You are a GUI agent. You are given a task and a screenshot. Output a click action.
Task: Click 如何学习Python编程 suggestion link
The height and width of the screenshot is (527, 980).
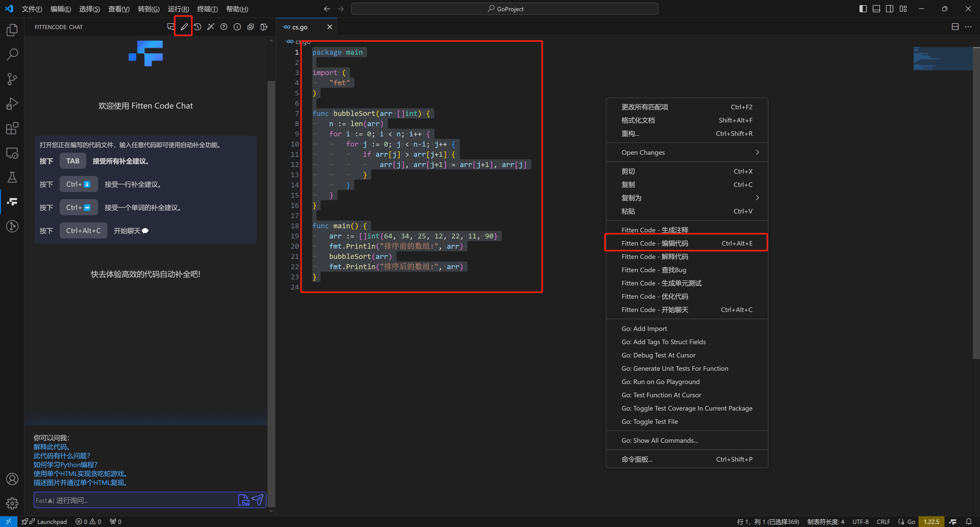(65, 464)
